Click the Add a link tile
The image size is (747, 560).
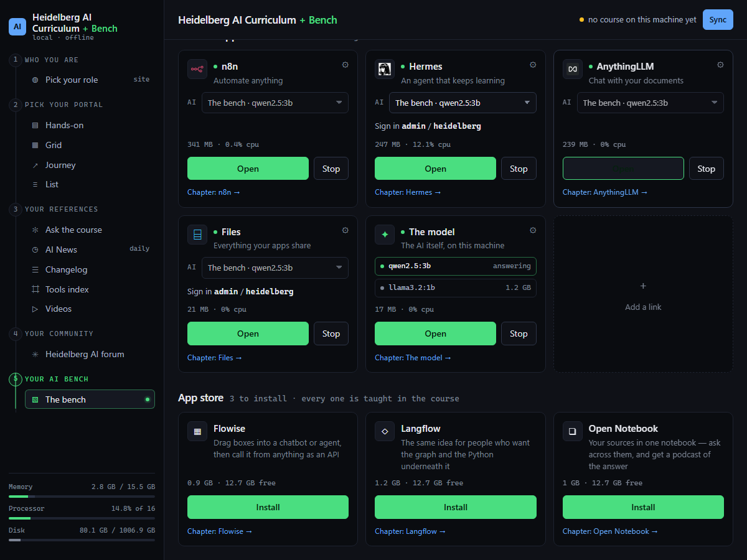643,294
